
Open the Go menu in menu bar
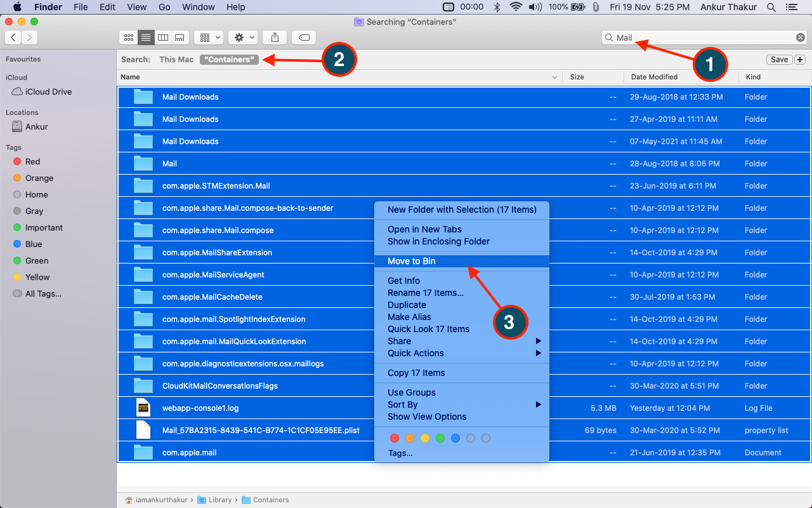click(164, 7)
